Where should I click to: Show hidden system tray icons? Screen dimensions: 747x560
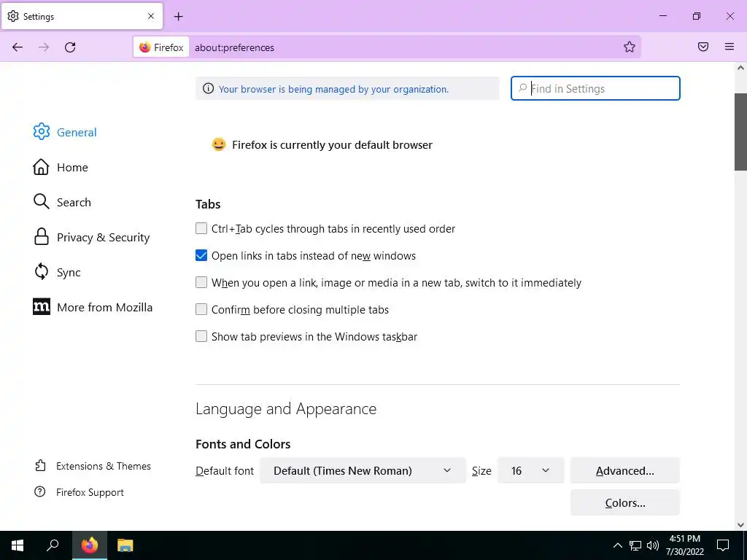point(617,545)
